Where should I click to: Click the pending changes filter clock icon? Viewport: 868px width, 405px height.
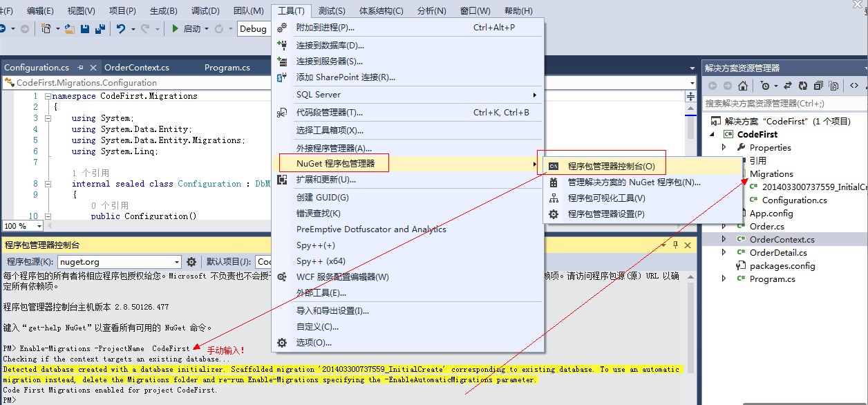pos(765,86)
